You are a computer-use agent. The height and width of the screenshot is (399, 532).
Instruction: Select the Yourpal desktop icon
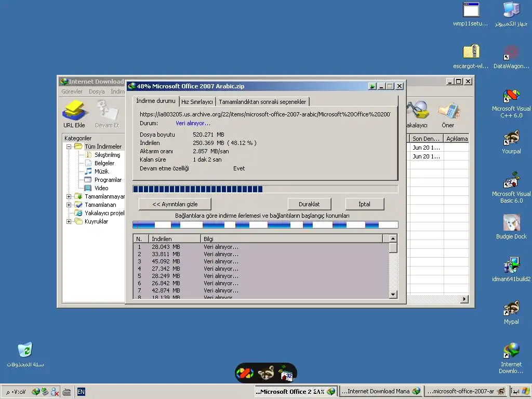[x=511, y=142]
